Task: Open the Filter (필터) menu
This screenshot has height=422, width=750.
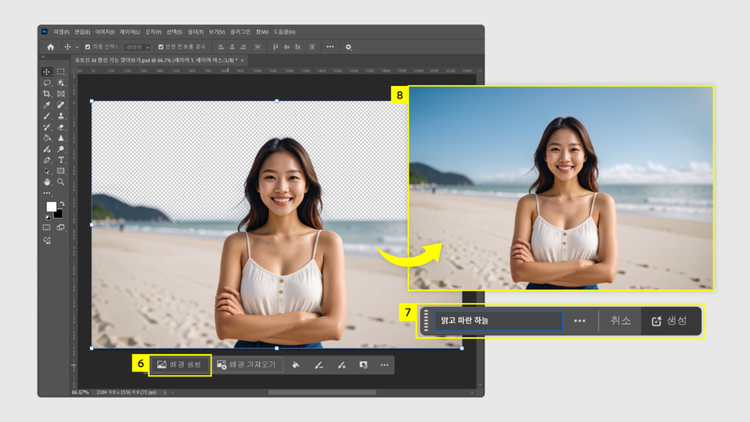Action: [x=195, y=32]
